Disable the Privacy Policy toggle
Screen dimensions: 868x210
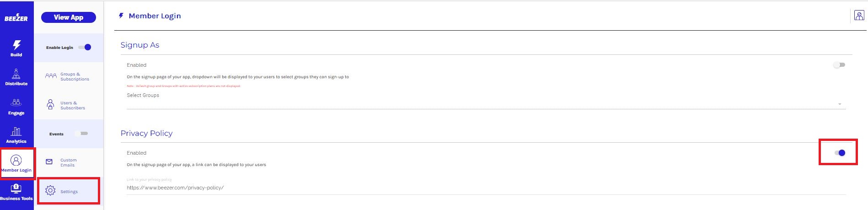click(x=840, y=153)
